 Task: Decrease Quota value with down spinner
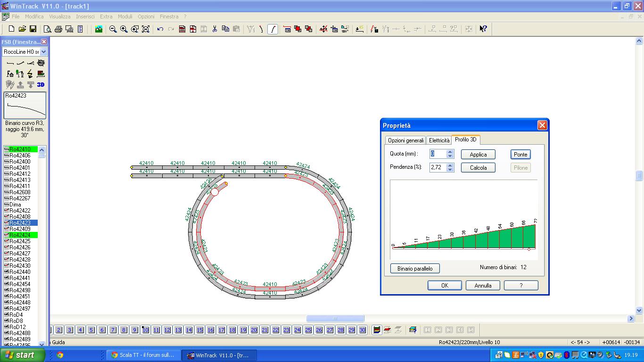coord(450,156)
